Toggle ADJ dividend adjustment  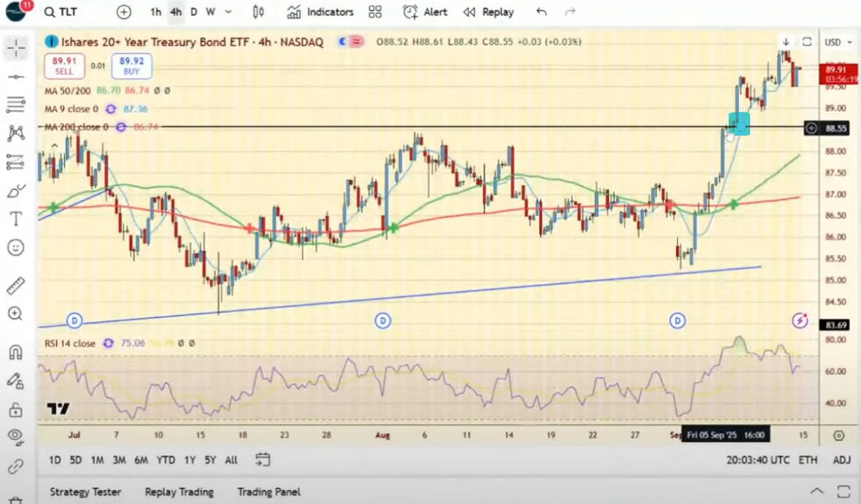(841, 460)
